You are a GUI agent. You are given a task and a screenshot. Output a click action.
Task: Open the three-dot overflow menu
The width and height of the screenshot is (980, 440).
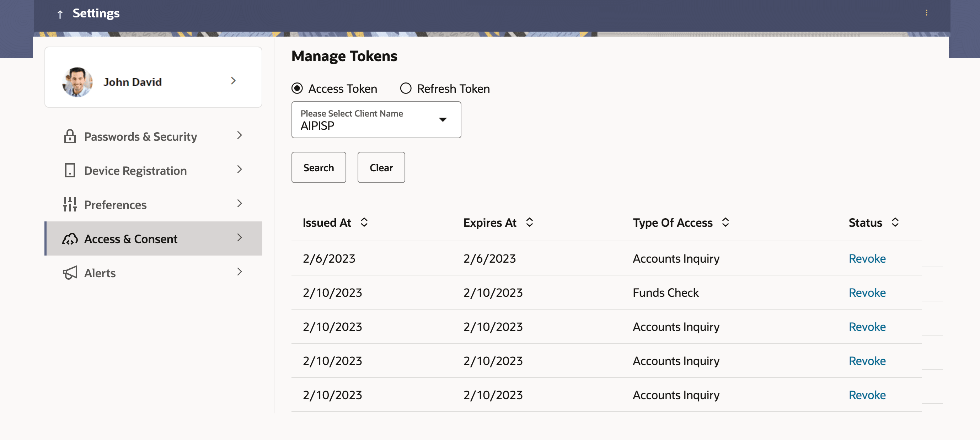coord(926,13)
